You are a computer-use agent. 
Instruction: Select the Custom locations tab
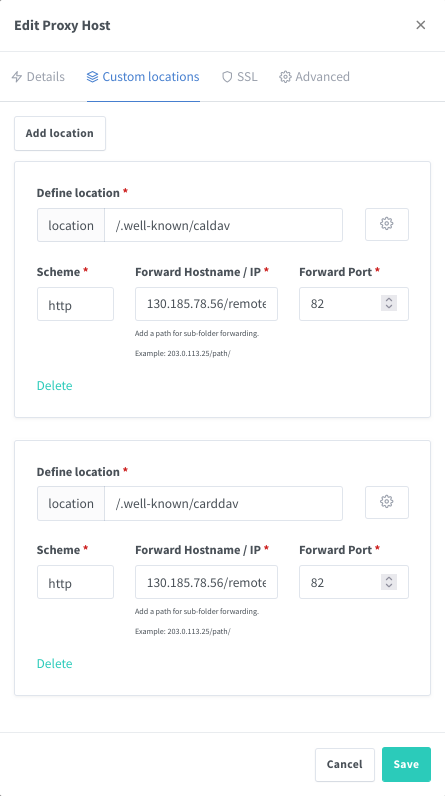143,77
